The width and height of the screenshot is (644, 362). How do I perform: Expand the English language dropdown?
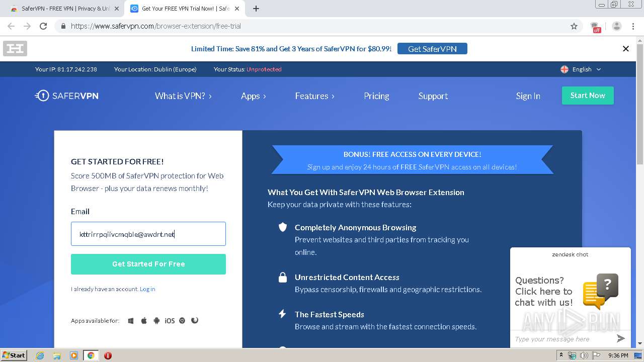tap(599, 69)
